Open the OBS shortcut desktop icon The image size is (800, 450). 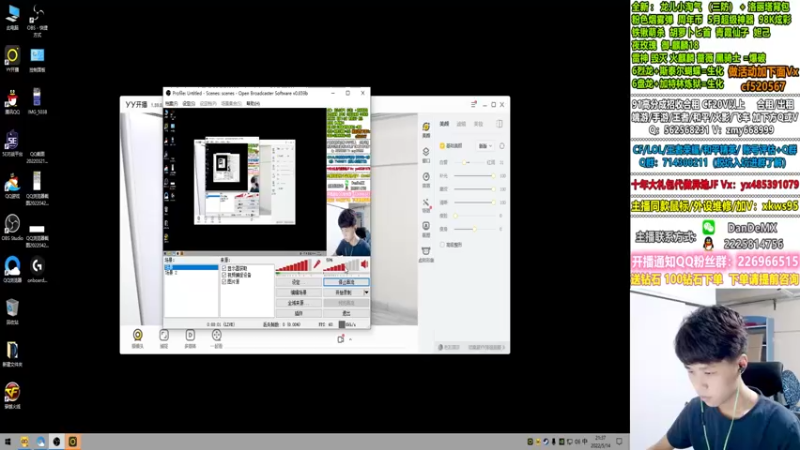(37, 20)
